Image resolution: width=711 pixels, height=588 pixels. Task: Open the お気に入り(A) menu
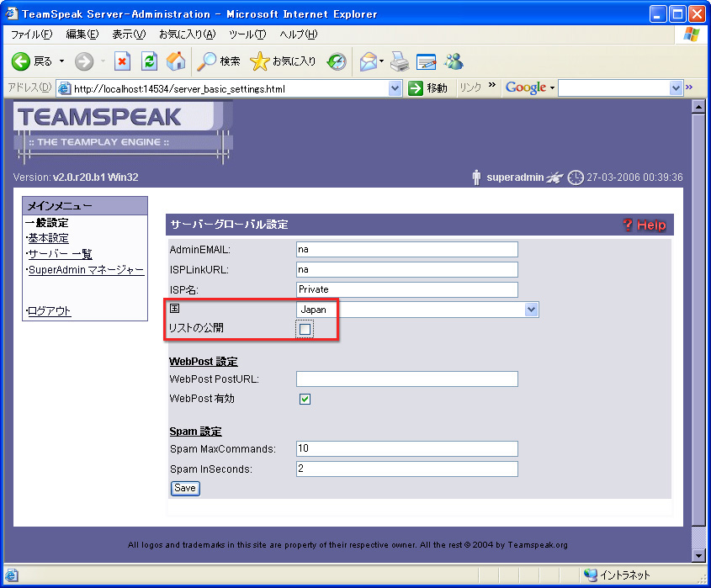[188, 34]
